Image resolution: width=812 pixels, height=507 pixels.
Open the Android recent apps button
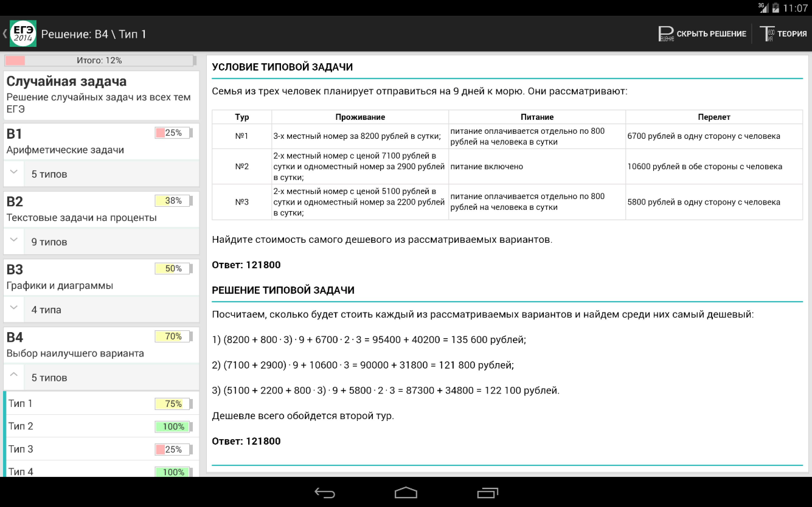(487, 493)
